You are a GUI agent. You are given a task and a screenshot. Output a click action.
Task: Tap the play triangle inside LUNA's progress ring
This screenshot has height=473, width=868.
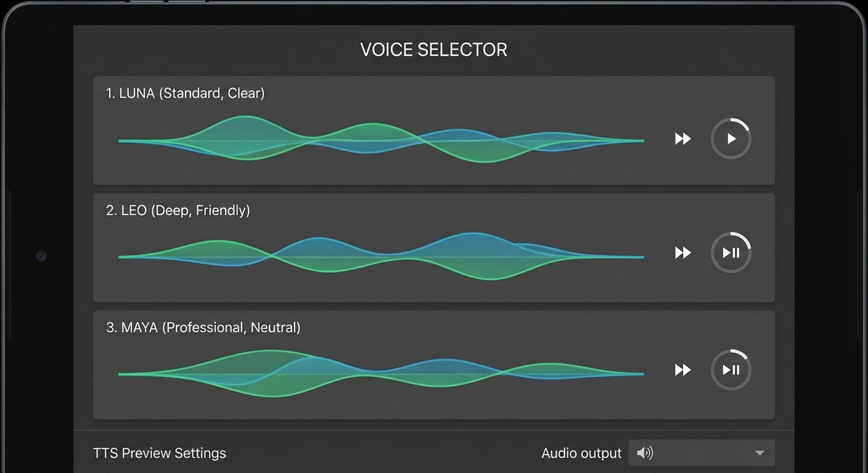click(732, 139)
